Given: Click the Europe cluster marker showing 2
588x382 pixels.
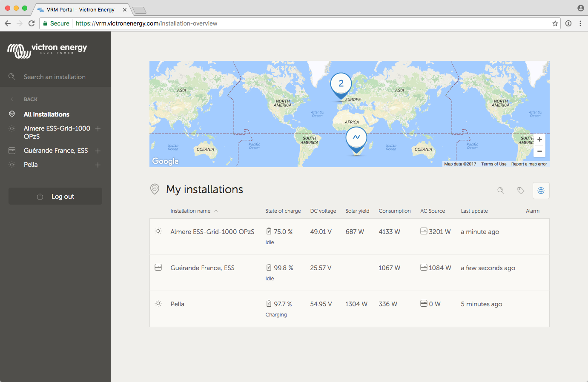Looking at the screenshot, I should tap(341, 84).
